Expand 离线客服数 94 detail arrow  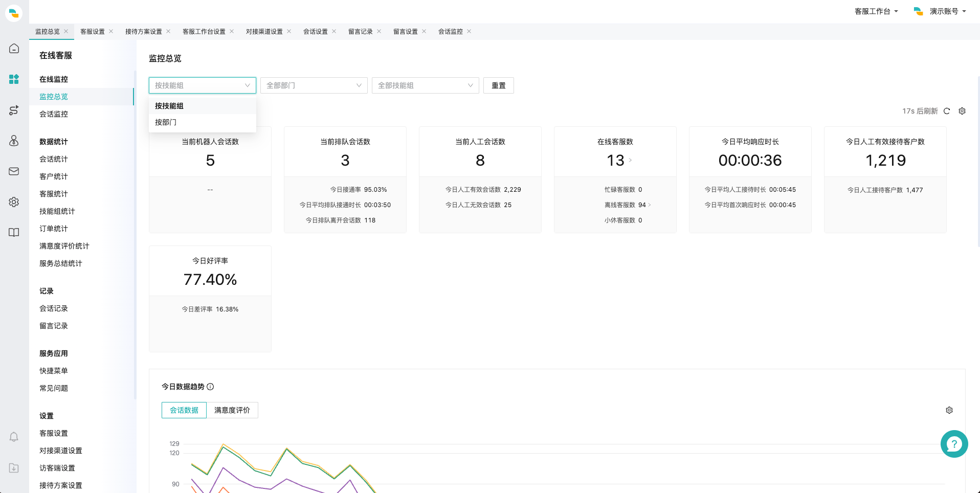650,205
